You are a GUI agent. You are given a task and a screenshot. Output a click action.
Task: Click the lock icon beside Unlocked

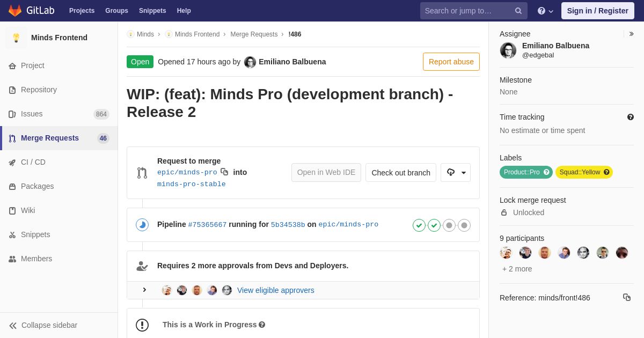pyautogui.click(x=504, y=212)
